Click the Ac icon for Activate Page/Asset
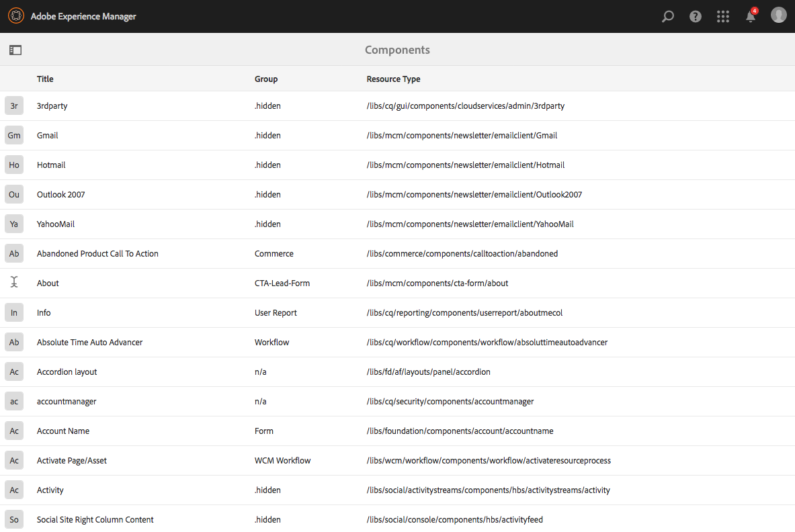Image resolution: width=795 pixels, height=532 pixels. click(x=14, y=461)
